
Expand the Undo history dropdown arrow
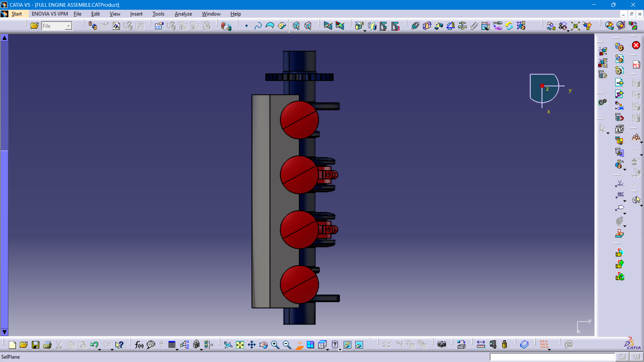click(x=100, y=350)
